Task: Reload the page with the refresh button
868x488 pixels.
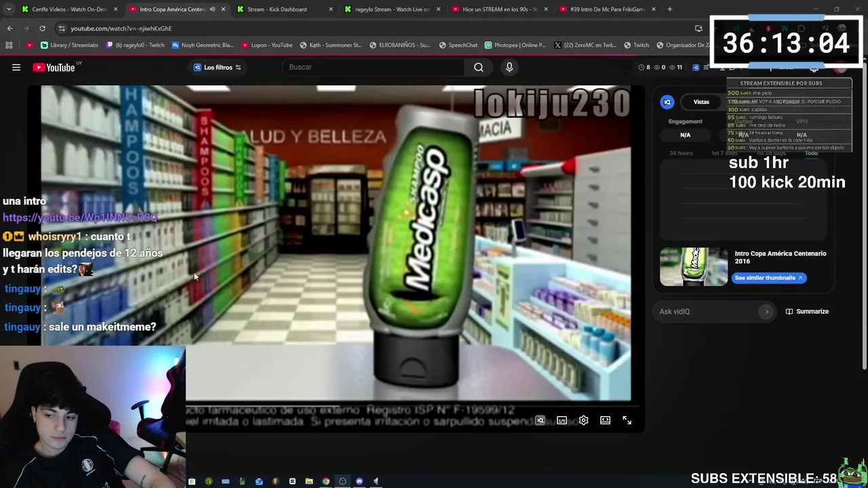Action: click(42, 28)
